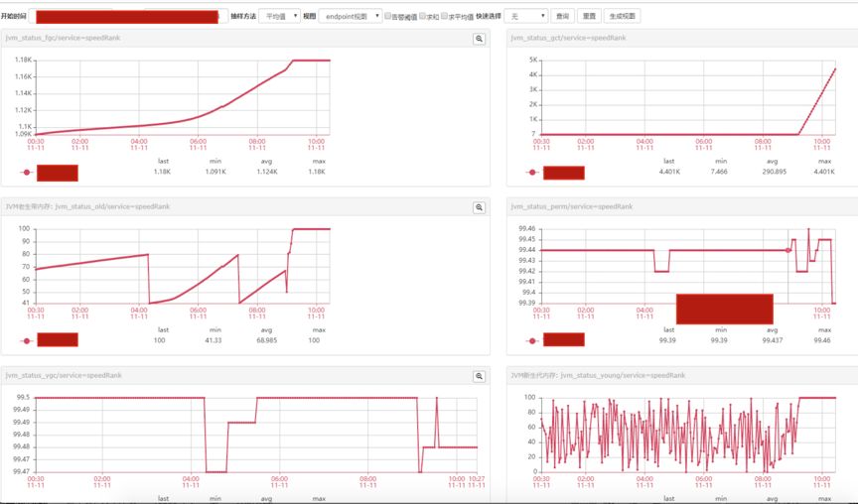Check the 求和 option

click(422, 16)
